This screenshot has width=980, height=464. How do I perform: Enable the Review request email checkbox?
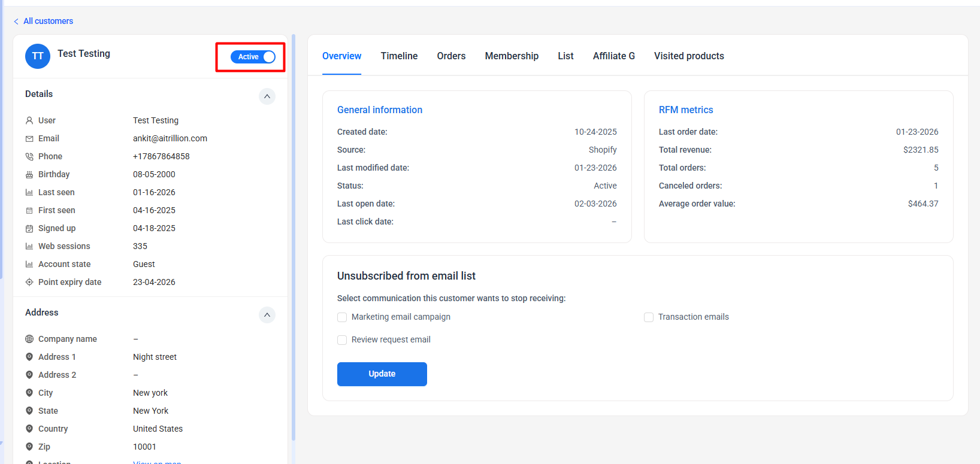342,340
